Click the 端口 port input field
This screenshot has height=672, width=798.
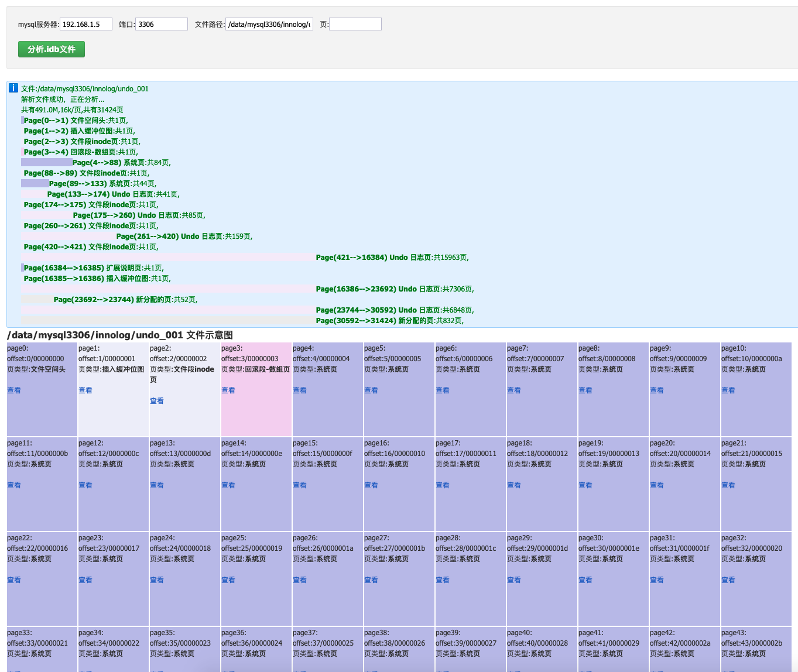161,24
